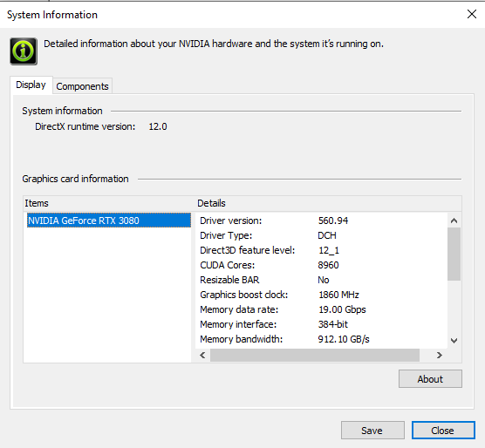The image size is (485, 448).
Task: Click the Driver version value 560.94
Action: point(333,221)
